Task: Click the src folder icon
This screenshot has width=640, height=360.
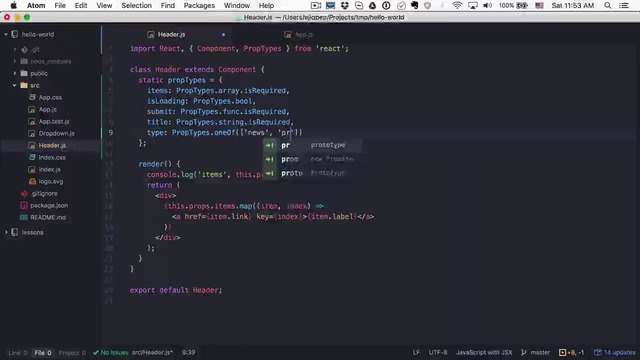Action: click(24, 85)
